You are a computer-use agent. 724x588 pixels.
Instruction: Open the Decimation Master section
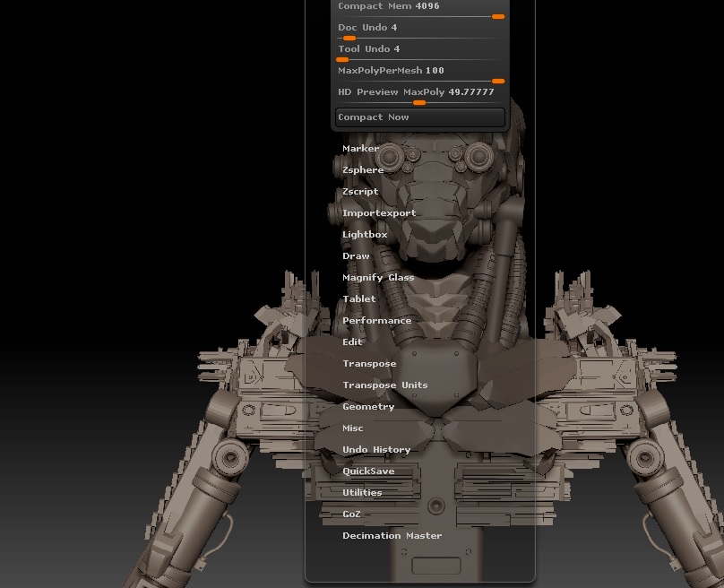392,535
